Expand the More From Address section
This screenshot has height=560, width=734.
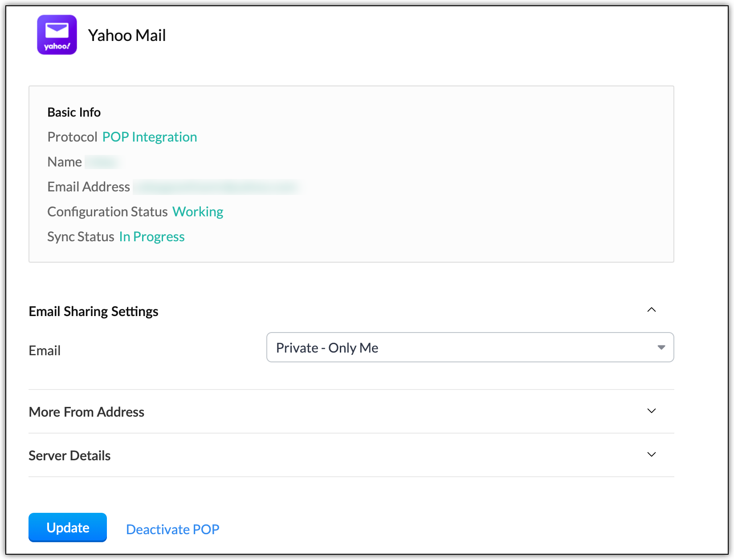pos(652,411)
